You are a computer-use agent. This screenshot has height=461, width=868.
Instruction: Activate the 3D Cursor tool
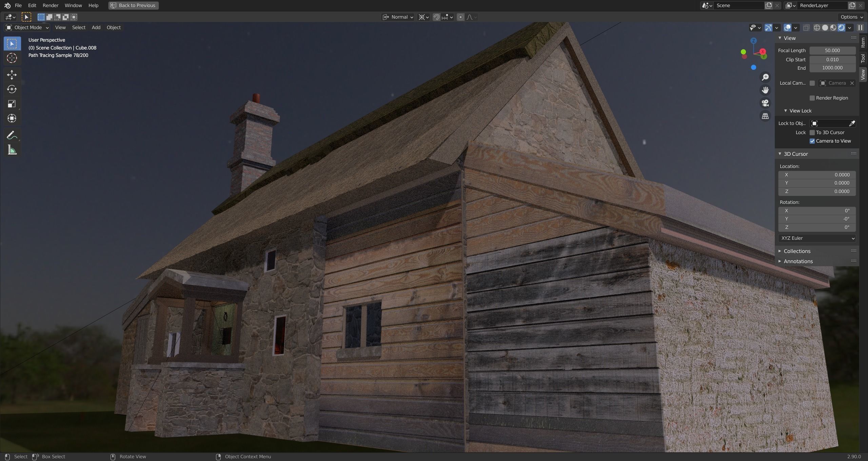(12, 58)
